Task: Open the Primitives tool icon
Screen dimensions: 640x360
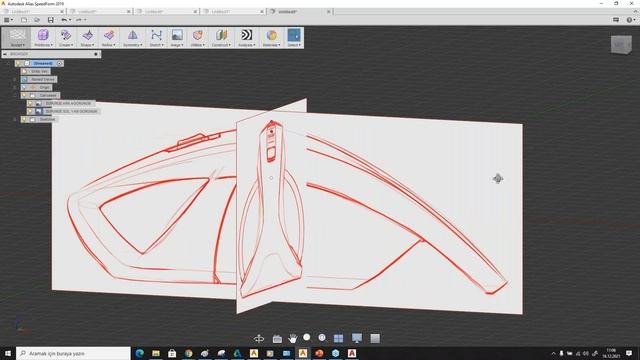Action: [x=43, y=35]
